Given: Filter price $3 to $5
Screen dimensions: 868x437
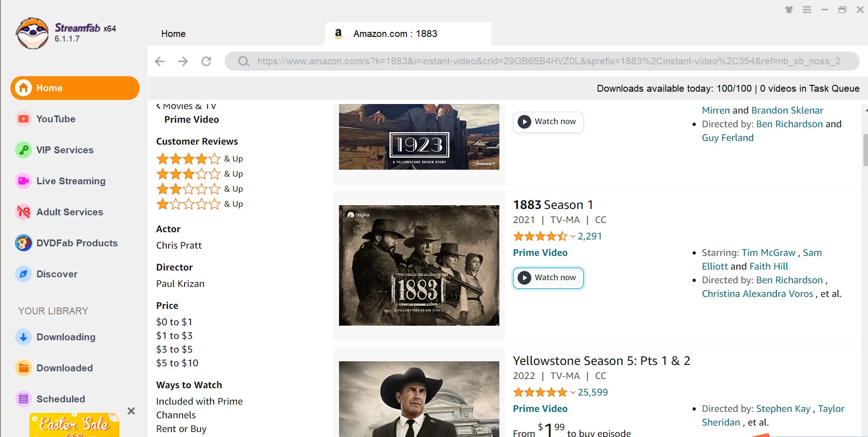Looking at the screenshot, I should coord(174,349).
